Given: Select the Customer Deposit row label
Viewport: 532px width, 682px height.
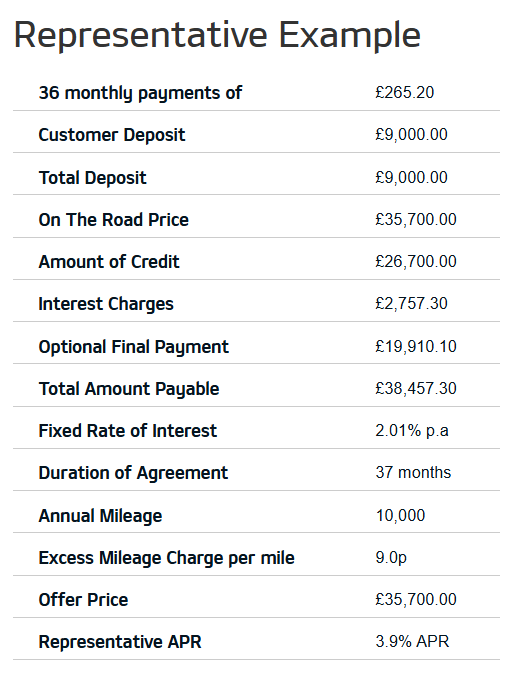Looking at the screenshot, I should pyautogui.click(x=112, y=135).
